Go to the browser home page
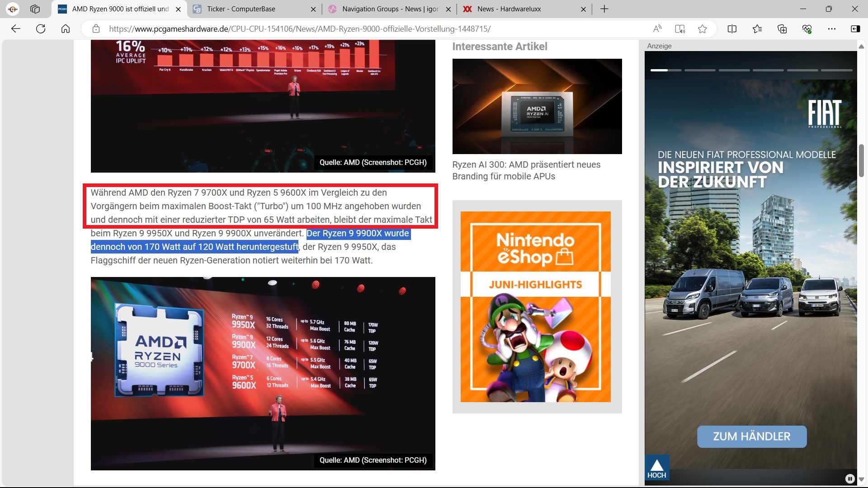The height and width of the screenshot is (488, 868). point(66,29)
